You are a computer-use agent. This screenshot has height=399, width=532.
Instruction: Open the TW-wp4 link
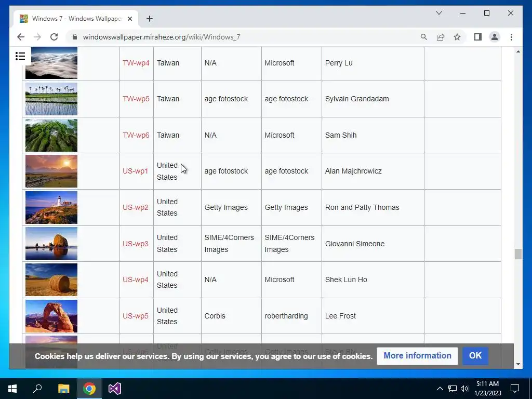(136, 63)
